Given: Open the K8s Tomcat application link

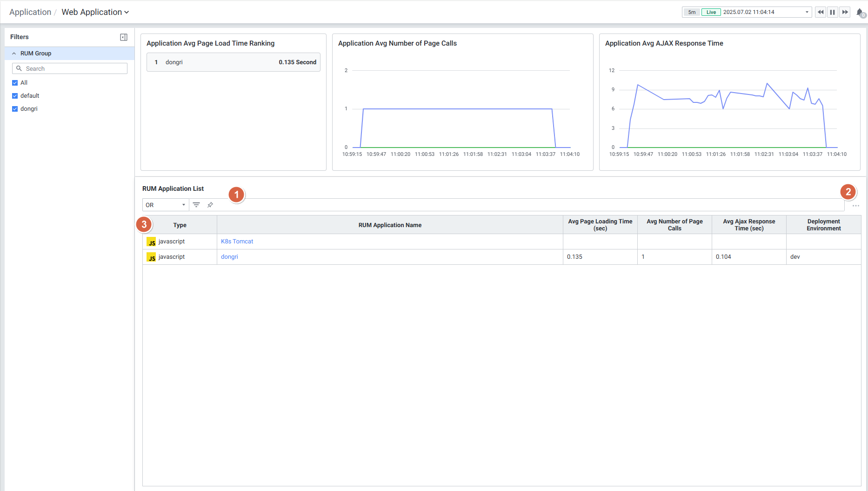Looking at the screenshot, I should point(237,242).
